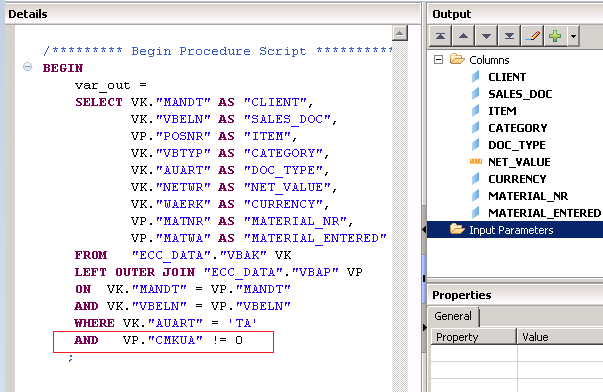Select CLIENT column in Output
603x392 pixels.
pos(507,77)
